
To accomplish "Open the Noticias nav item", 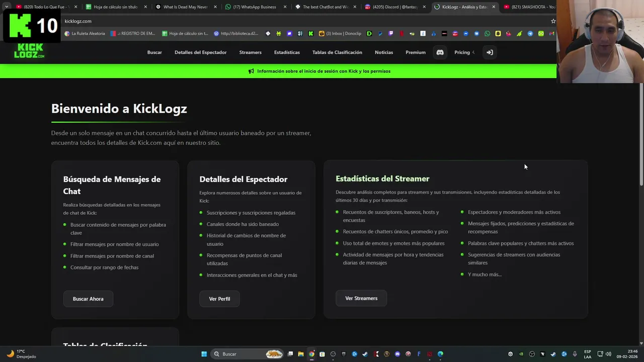I will click(x=384, y=52).
